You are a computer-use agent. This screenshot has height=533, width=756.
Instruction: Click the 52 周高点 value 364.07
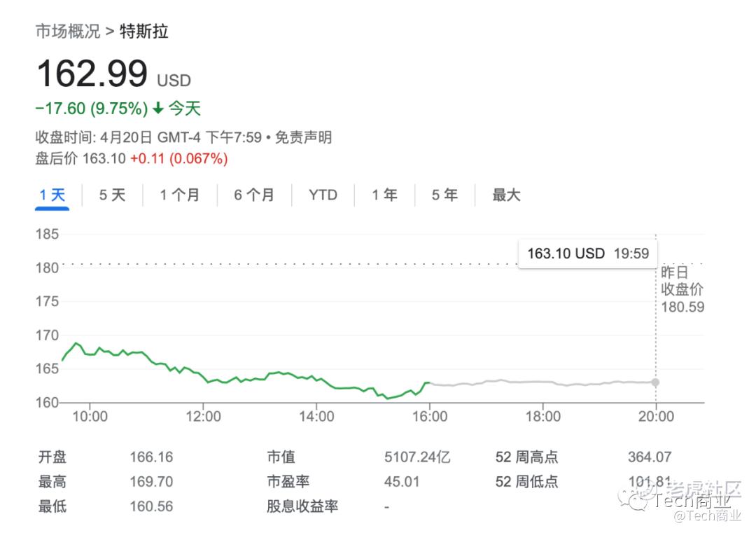(650, 457)
